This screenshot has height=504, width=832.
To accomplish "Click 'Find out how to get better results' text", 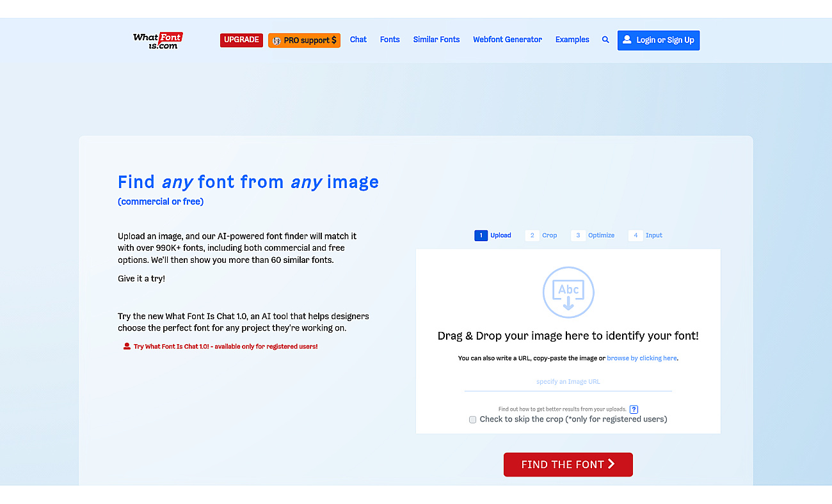I will pos(563,409).
